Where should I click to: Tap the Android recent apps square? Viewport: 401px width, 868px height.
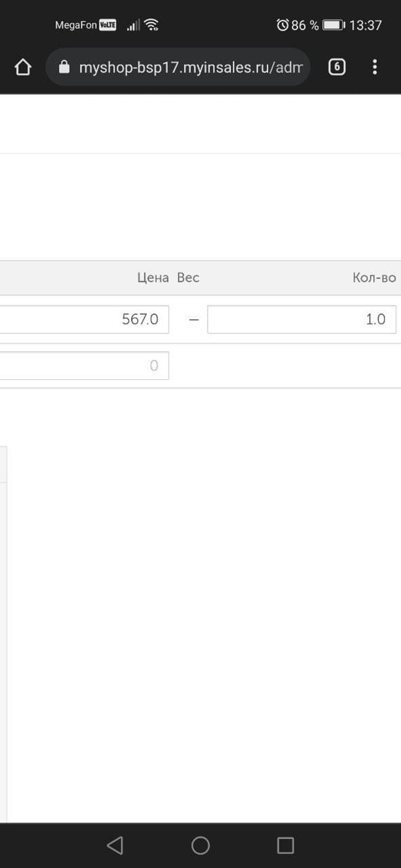pyautogui.click(x=286, y=845)
